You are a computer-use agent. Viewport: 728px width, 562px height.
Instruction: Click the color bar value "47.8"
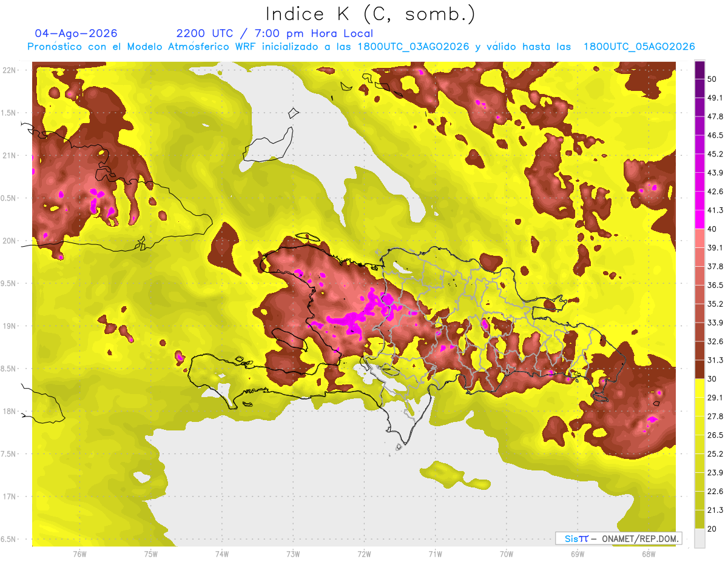pyautogui.click(x=715, y=116)
